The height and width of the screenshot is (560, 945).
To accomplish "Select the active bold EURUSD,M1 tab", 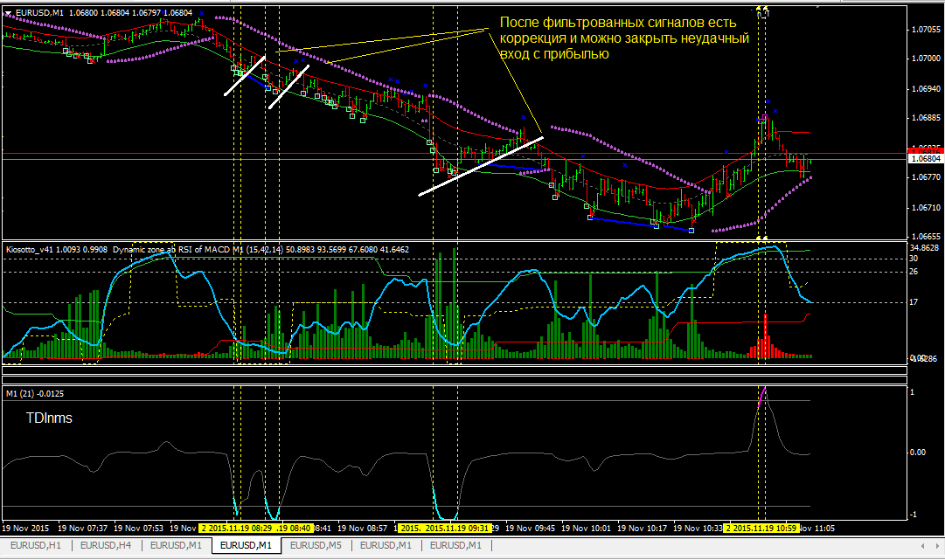I will tap(246, 545).
